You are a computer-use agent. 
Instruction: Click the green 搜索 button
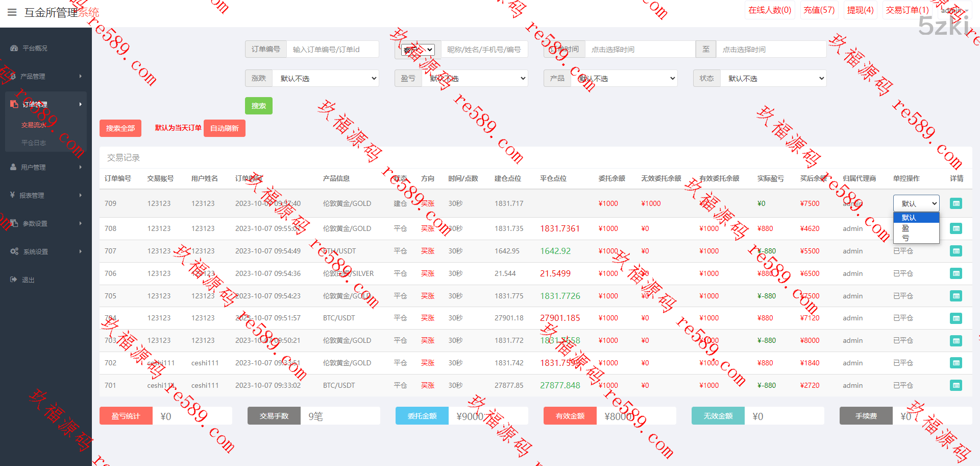click(258, 106)
